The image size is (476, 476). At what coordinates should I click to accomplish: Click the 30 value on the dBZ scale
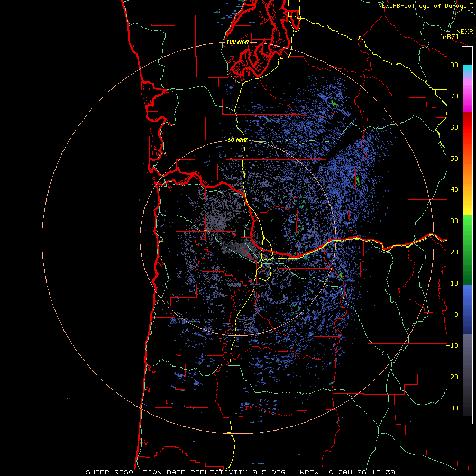tap(454, 221)
